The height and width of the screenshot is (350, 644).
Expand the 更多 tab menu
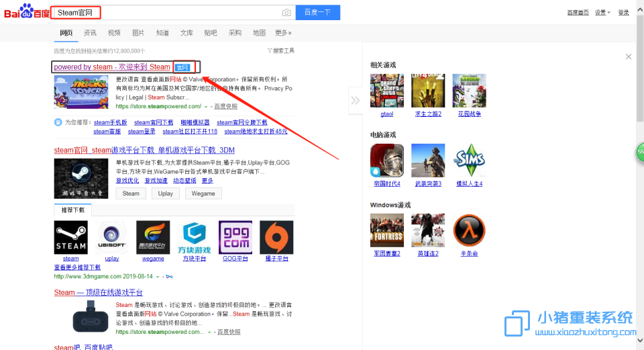click(283, 33)
